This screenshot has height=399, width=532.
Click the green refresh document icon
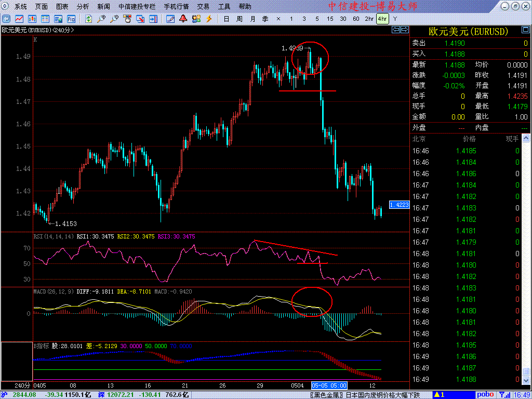(88, 19)
